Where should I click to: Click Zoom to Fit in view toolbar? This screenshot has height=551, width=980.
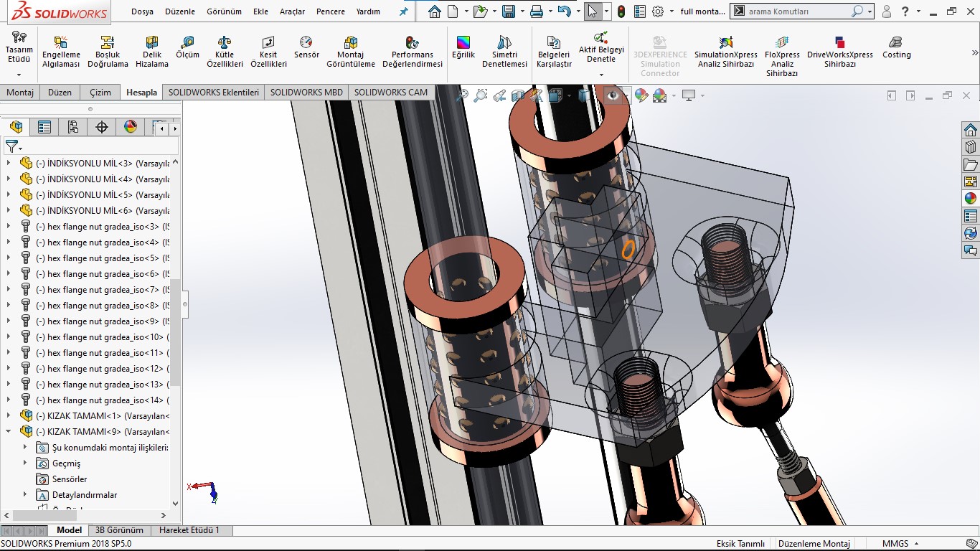463,95
